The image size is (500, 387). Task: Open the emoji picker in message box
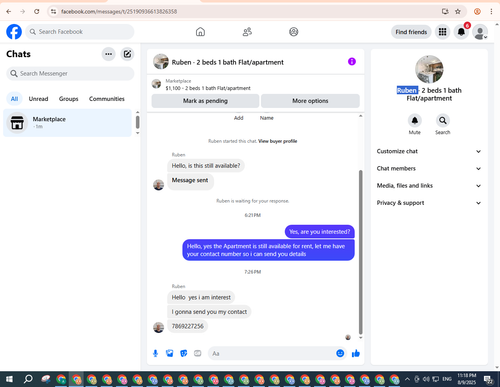(x=340, y=353)
